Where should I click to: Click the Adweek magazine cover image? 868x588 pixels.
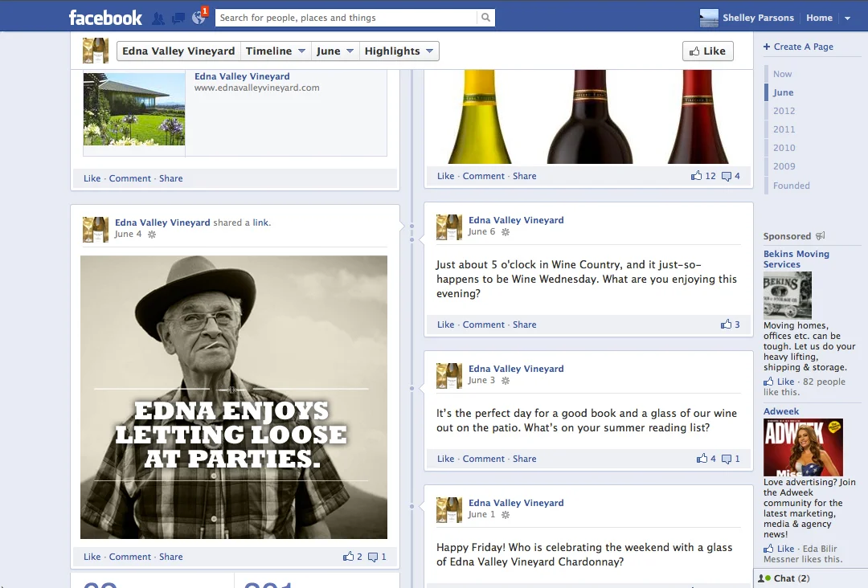click(803, 447)
